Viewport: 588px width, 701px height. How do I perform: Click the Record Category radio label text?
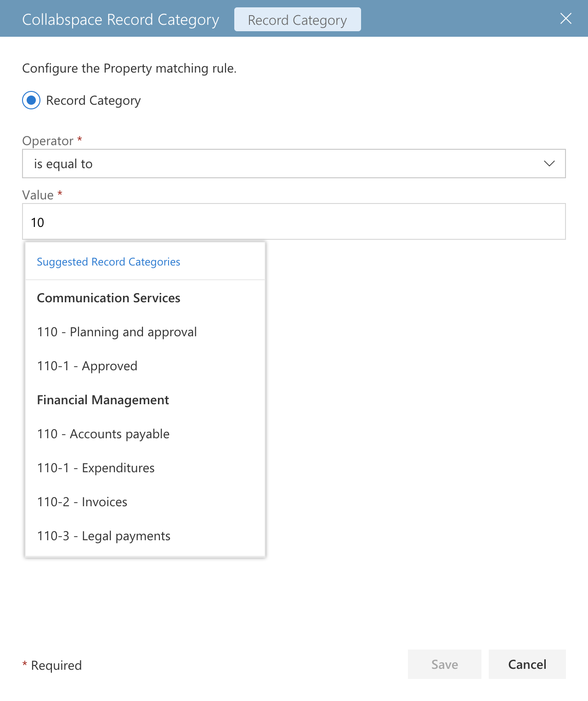94,101
